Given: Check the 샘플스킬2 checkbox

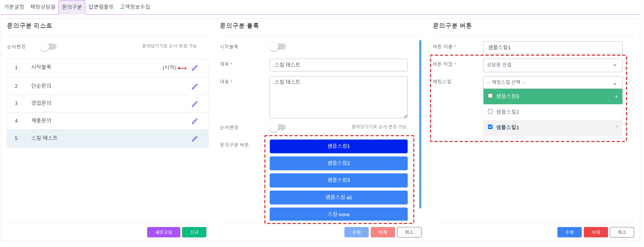Looking at the screenshot, I should tap(490, 111).
